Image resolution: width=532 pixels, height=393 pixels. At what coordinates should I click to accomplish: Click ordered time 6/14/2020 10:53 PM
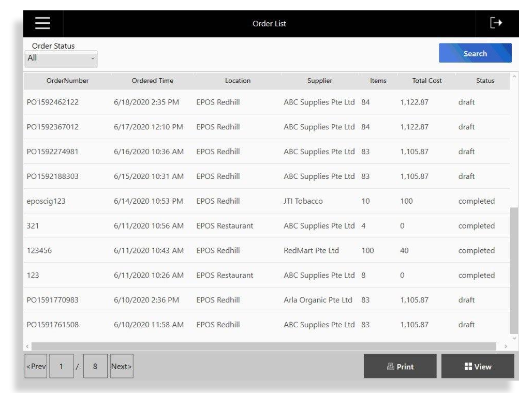[149, 201]
